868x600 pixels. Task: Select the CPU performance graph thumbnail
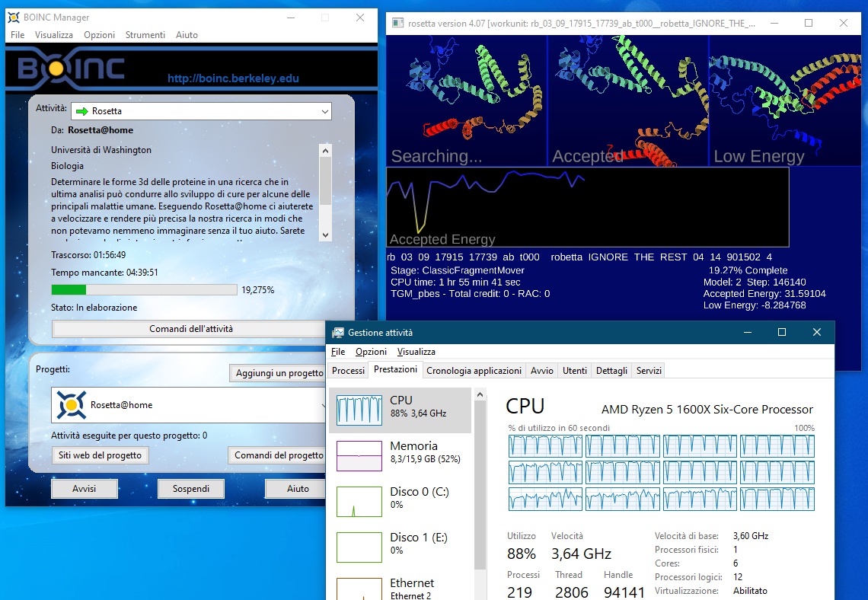359,410
